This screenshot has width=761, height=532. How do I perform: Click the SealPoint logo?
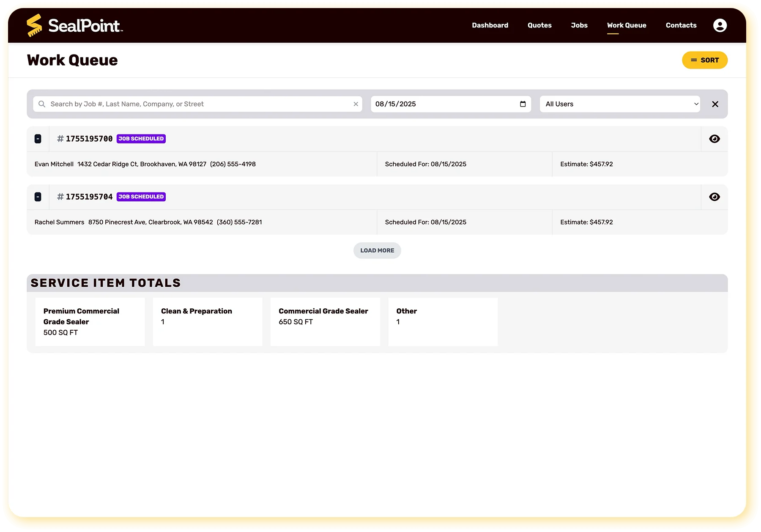(x=74, y=25)
